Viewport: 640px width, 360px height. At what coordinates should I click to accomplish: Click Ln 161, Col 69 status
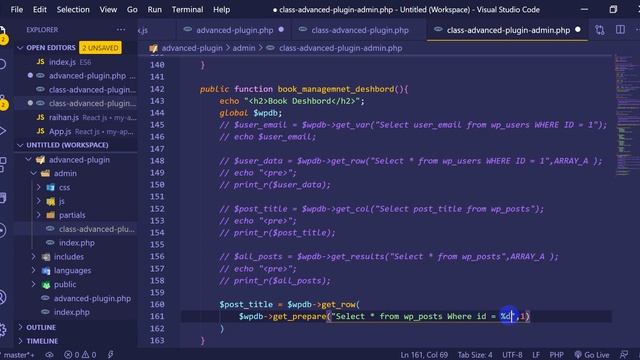[x=424, y=355]
